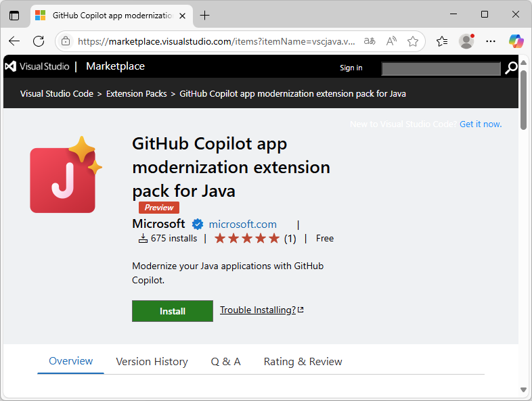Click the Microsoft publisher name
532x401 pixels.
[x=158, y=224]
